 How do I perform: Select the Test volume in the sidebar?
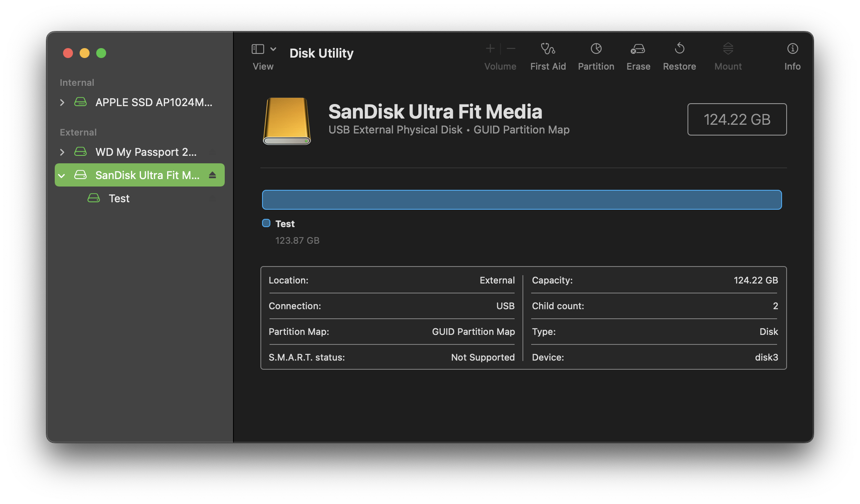click(119, 198)
